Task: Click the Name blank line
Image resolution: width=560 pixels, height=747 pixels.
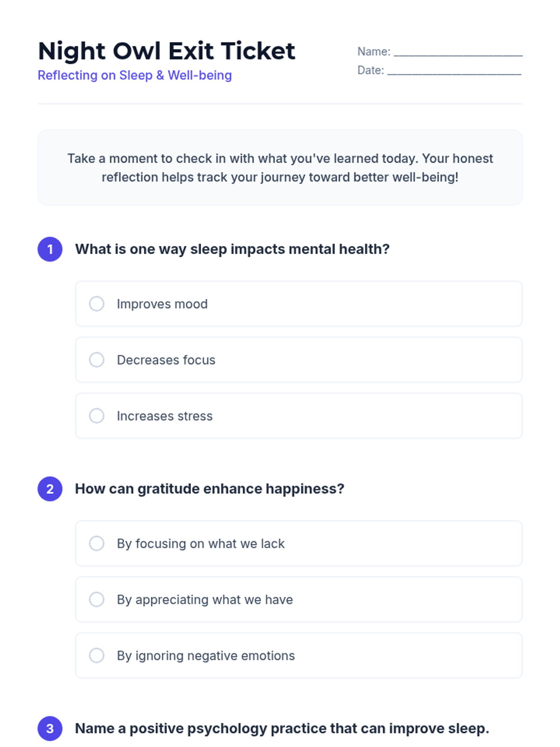Action: (x=458, y=52)
